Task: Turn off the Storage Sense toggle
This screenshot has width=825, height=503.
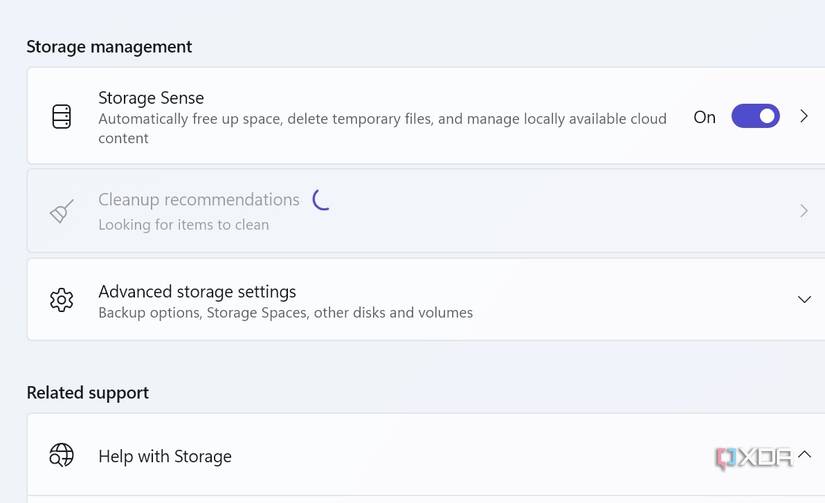Action: (x=755, y=116)
